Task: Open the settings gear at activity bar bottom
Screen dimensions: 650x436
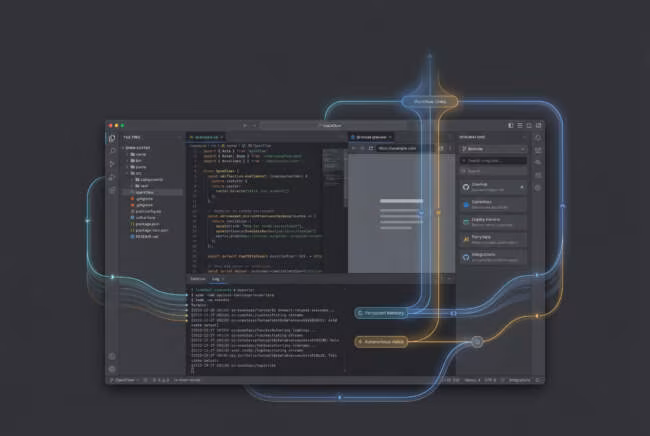Action: [112, 369]
